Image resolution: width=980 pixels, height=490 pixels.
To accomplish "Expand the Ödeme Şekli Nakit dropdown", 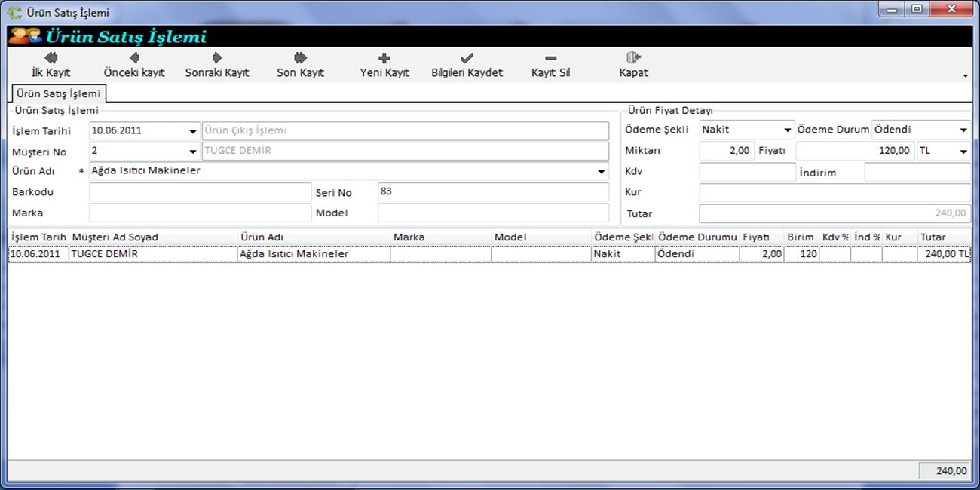I will click(x=788, y=130).
